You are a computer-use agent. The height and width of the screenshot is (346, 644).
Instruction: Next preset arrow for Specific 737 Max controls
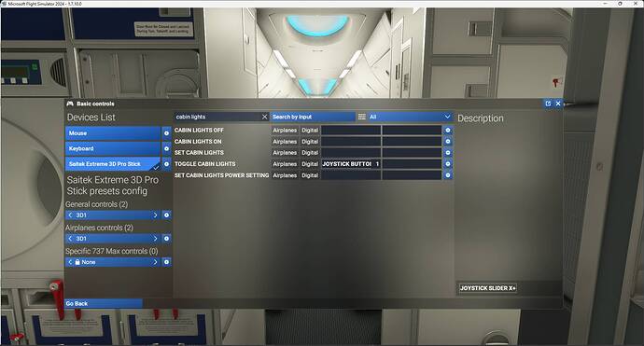click(155, 262)
